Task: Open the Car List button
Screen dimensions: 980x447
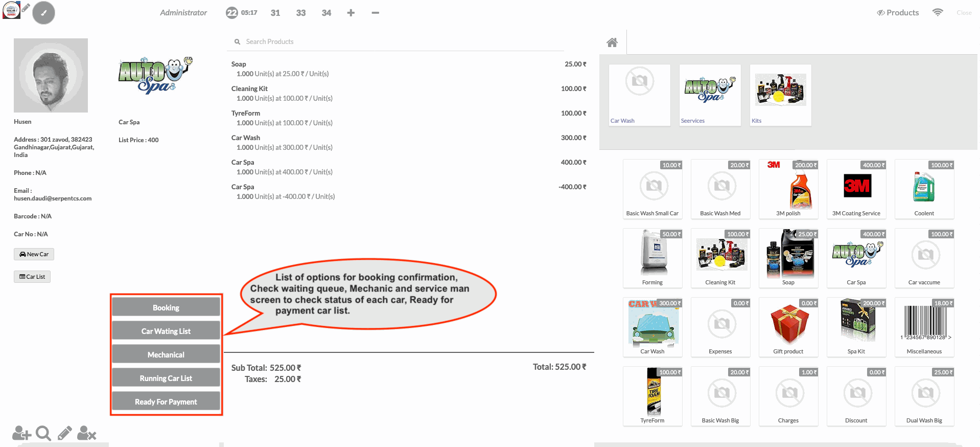Action: (32, 277)
